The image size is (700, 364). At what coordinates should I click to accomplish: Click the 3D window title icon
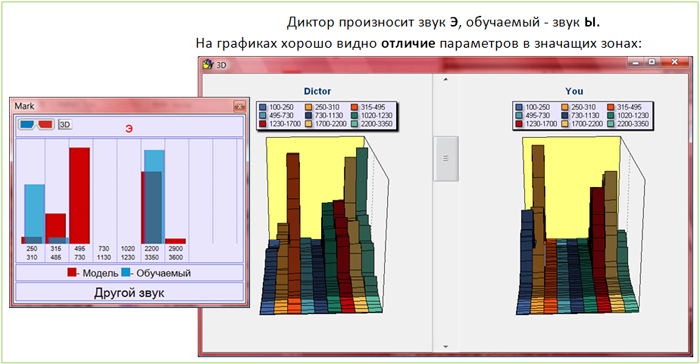208,64
